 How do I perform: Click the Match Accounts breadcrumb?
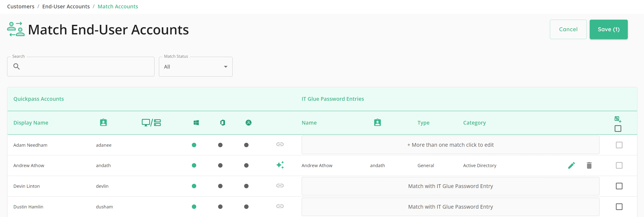pos(118,6)
